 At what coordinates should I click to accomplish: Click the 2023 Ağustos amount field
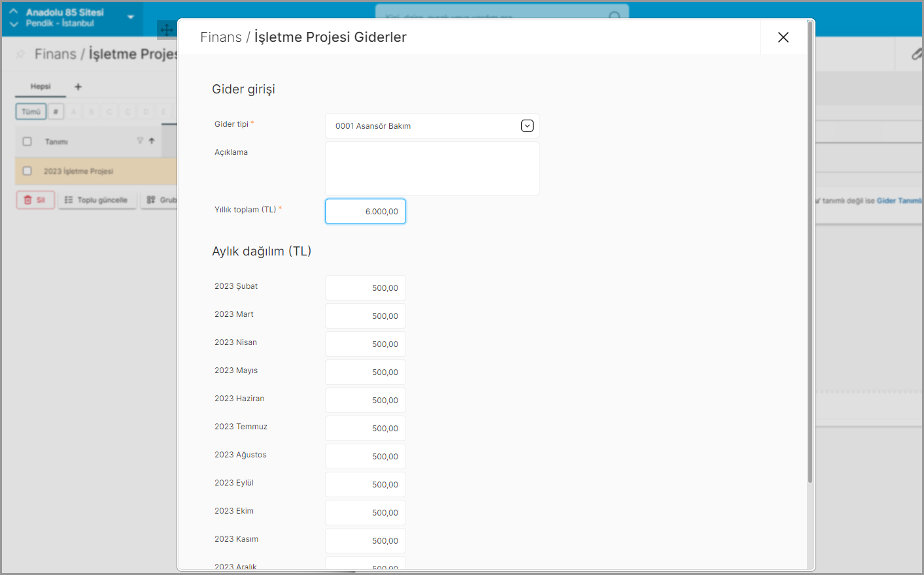(366, 456)
